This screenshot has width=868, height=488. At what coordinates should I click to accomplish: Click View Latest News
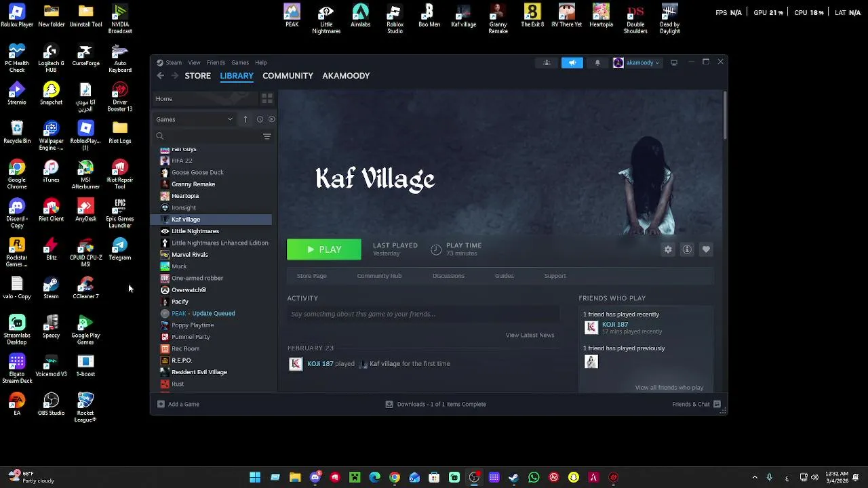point(530,335)
